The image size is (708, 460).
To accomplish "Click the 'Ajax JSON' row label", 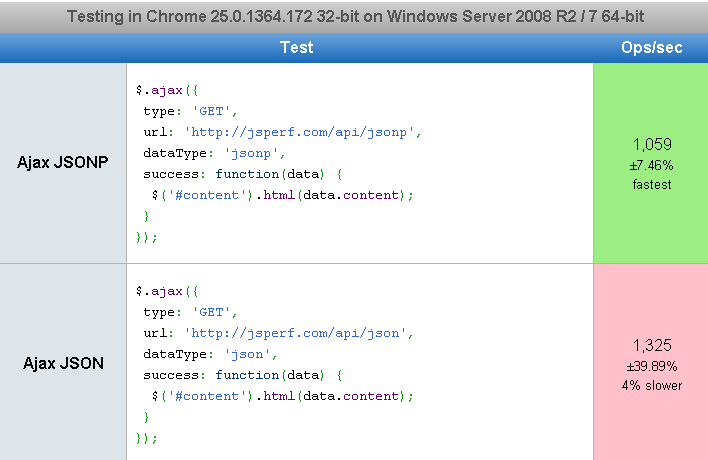I will tap(63, 363).
